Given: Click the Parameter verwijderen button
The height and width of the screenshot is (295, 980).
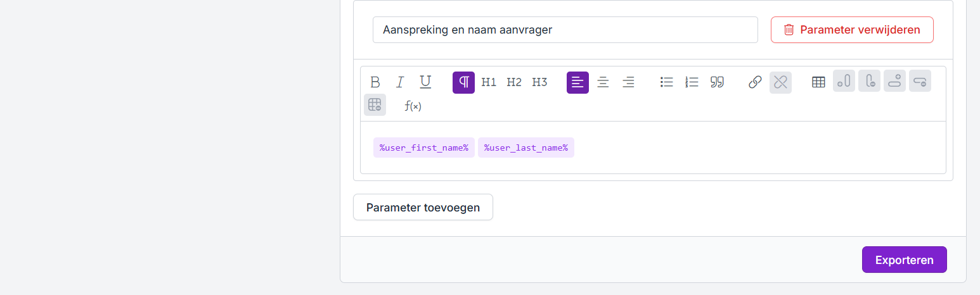Looking at the screenshot, I should pos(852,30).
